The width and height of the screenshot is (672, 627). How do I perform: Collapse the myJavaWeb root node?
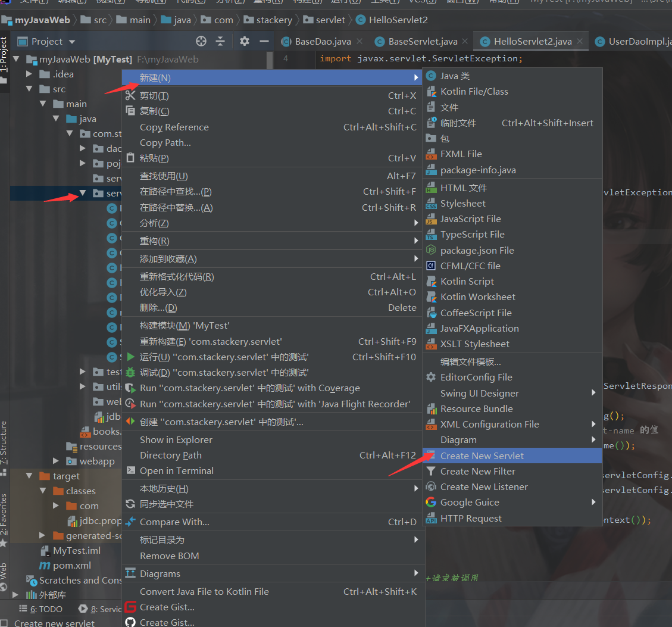pyautogui.click(x=16, y=59)
